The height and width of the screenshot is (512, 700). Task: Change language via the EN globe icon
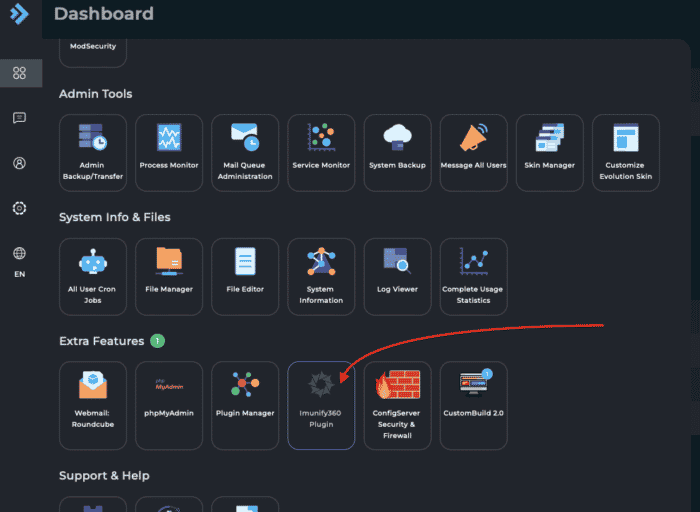20,261
